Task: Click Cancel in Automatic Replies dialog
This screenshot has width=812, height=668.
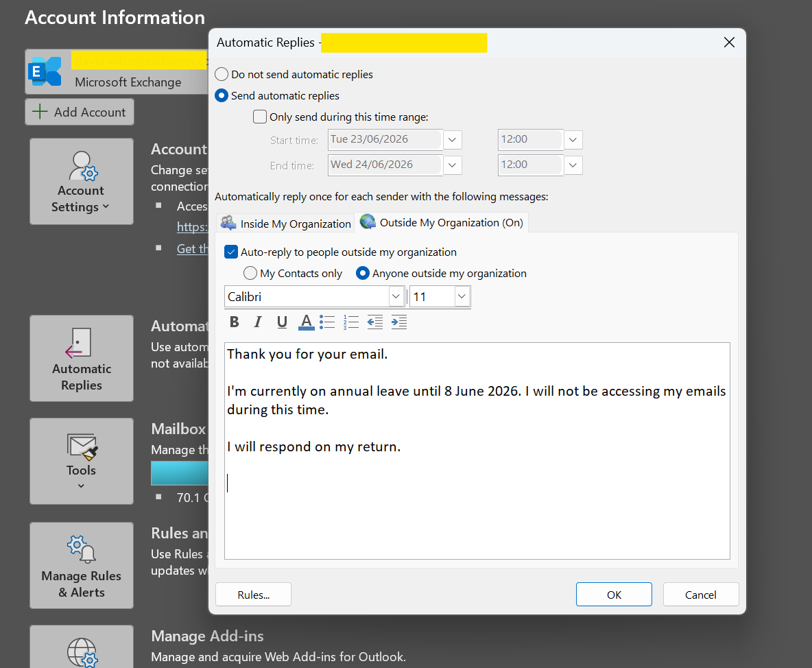Action: pyautogui.click(x=701, y=595)
